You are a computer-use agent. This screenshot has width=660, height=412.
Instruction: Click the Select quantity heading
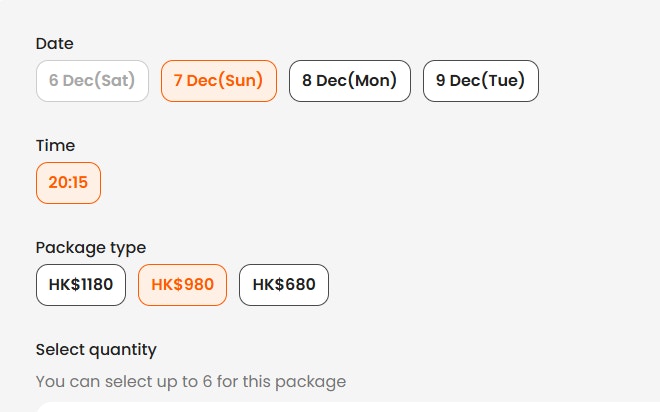[x=96, y=349]
